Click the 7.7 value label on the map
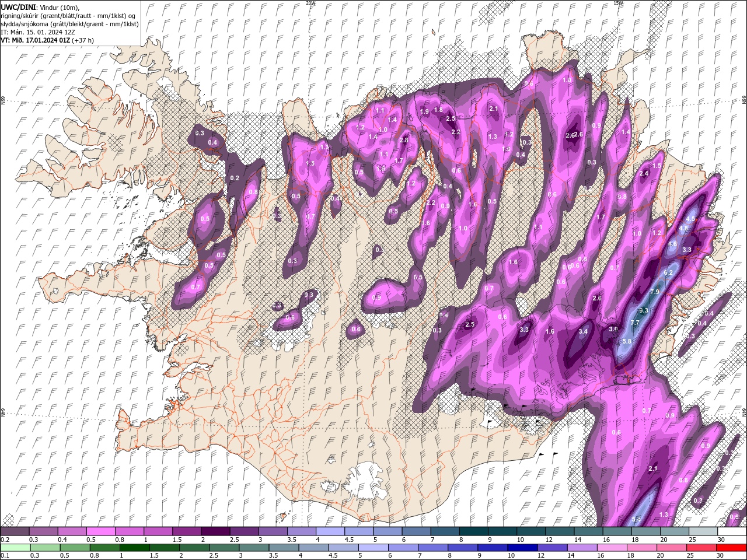Screen dimensions: 747x560 tap(636, 323)
